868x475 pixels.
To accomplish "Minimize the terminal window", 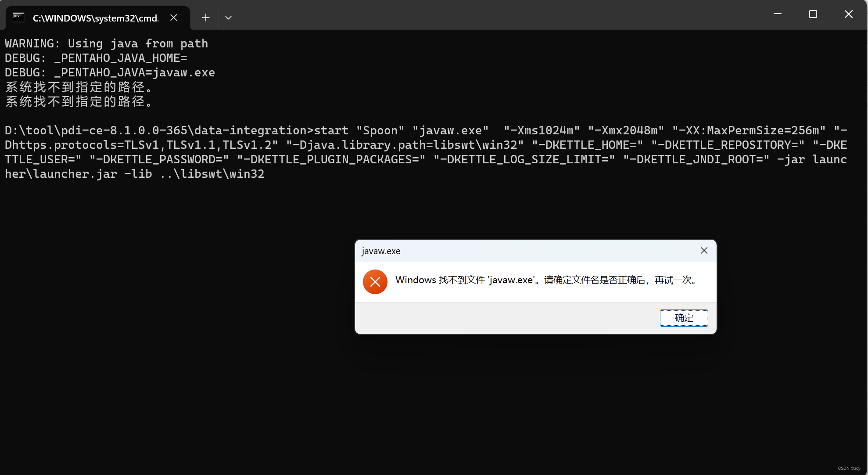I will [777, 14].
